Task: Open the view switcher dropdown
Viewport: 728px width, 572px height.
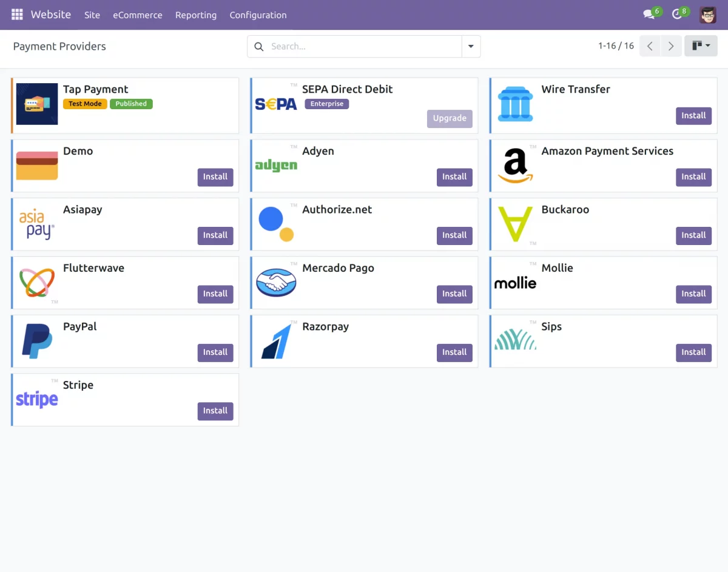Action: pos(701,46)
